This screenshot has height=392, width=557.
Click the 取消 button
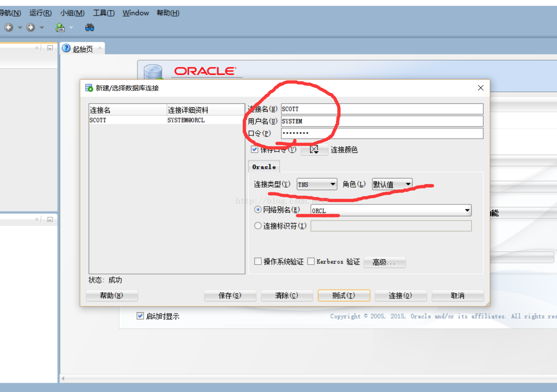[x=458, y=296]
